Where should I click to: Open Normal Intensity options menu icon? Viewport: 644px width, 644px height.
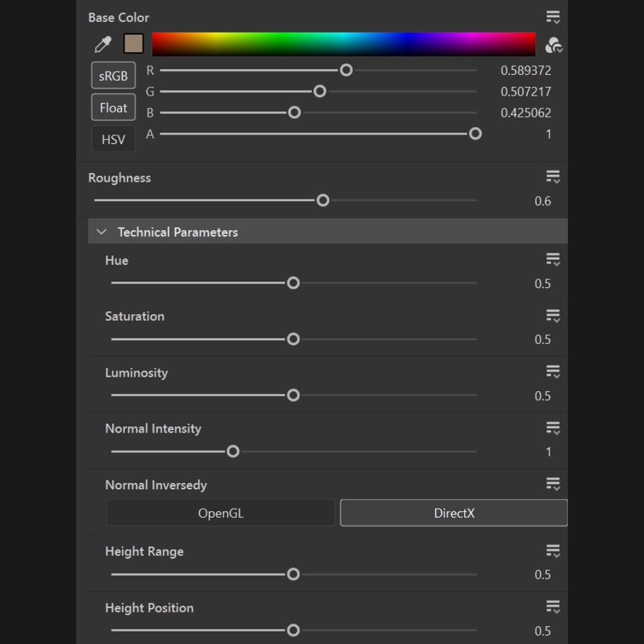[x=553, y=428]
